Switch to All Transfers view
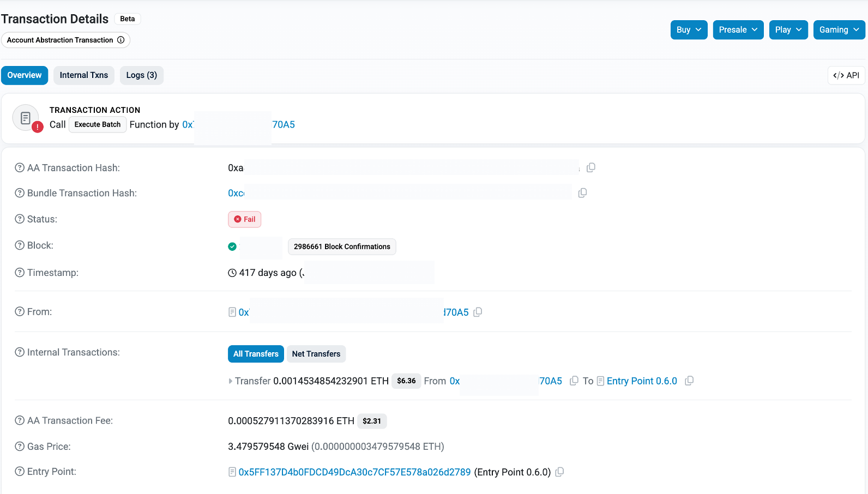Screen dimensions: 868x494 pyautogui.click(x=256, y=354)
